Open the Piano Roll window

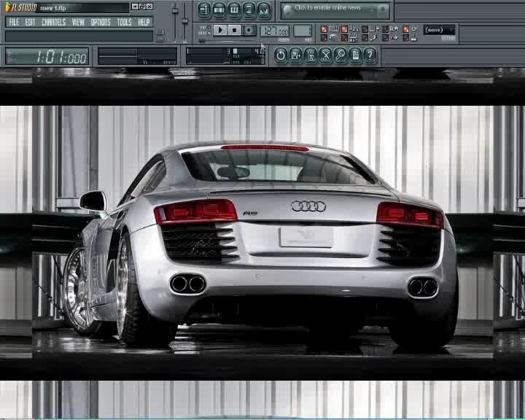click(x=234, y=10)
